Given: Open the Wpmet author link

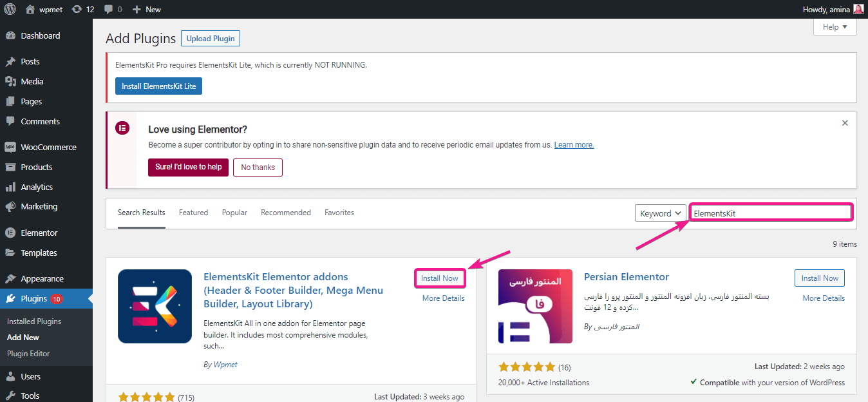Looking at the screenshot, I should click(x=225, y=365).
